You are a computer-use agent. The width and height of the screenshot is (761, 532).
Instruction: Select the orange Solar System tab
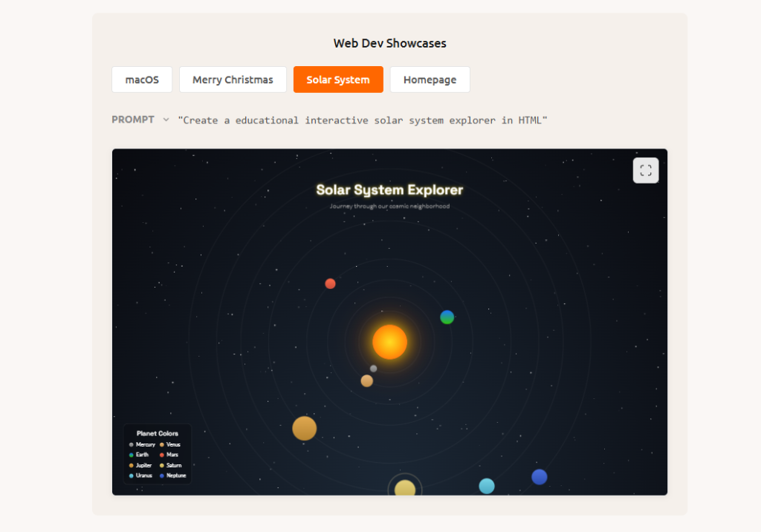point(338,80)
